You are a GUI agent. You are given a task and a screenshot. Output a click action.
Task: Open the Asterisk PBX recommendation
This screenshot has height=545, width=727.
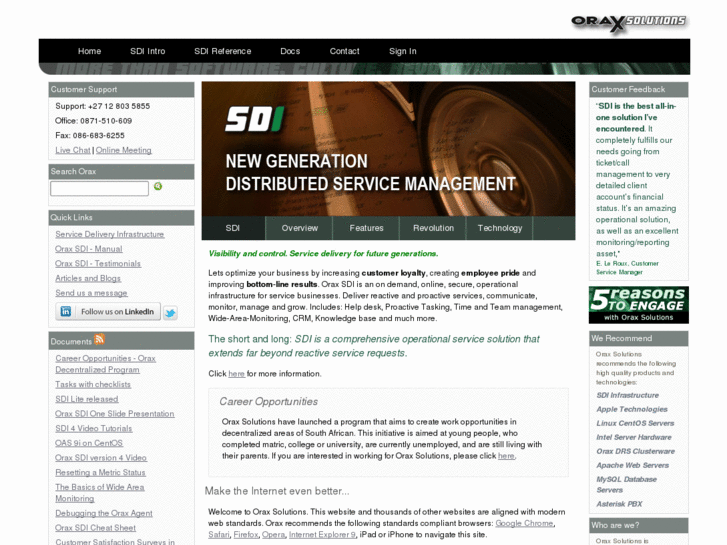[619, 504]
